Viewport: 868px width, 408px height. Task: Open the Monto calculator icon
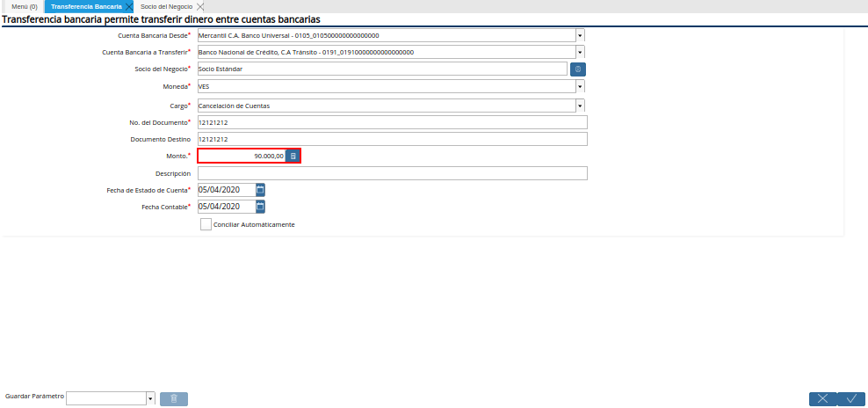click(293, 157)
